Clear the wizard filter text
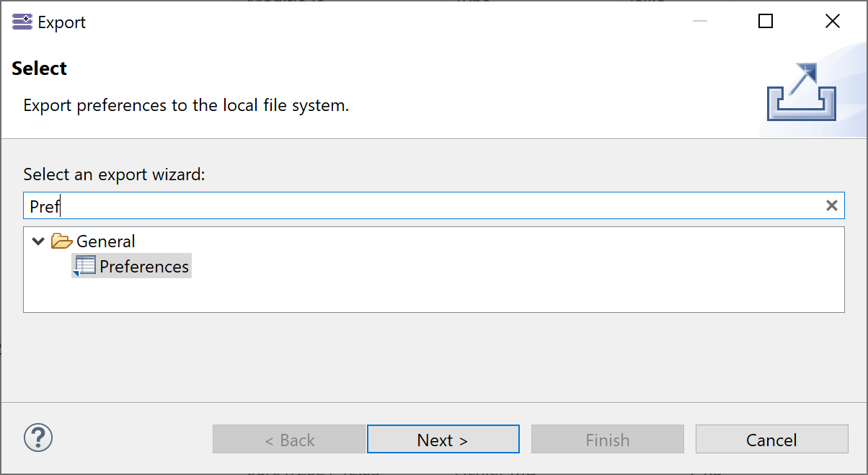Image resolution: width=868 pixels, height=475 pixels. coord(831,206)
